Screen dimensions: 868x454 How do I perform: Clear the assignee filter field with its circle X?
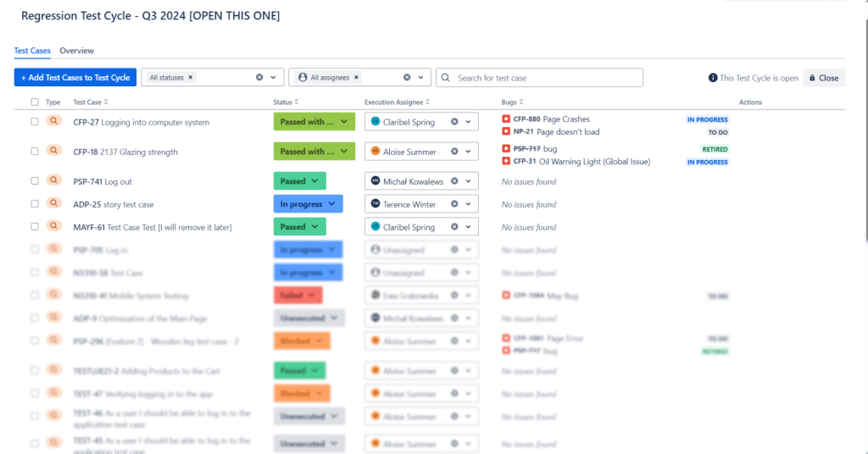[407, 77]
